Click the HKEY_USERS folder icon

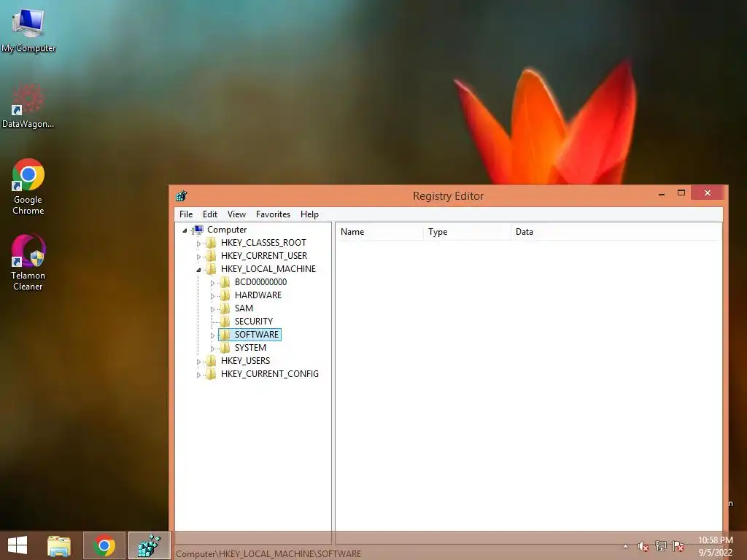point(211,361)
